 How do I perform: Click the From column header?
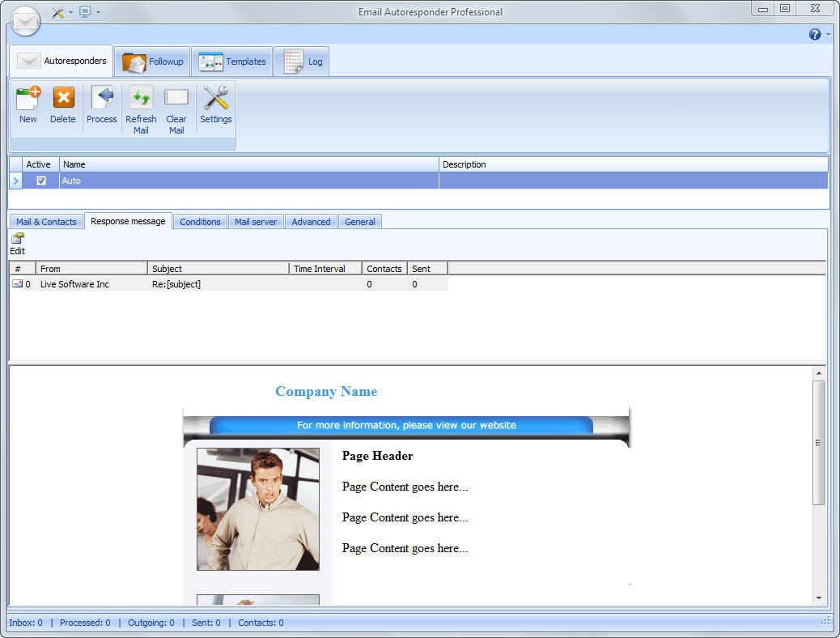click(91, 269)
